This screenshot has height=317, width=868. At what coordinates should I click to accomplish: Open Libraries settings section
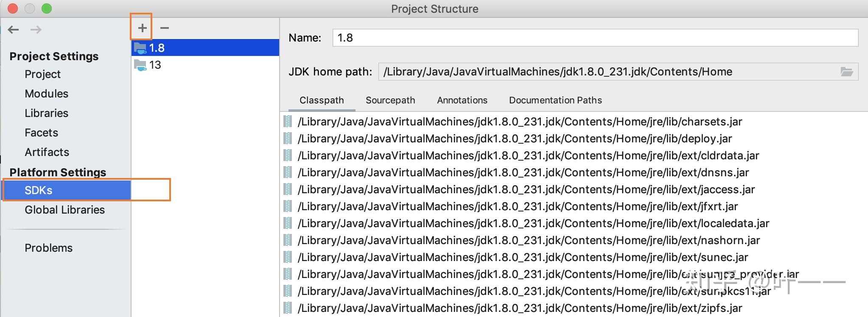[46, 113]
